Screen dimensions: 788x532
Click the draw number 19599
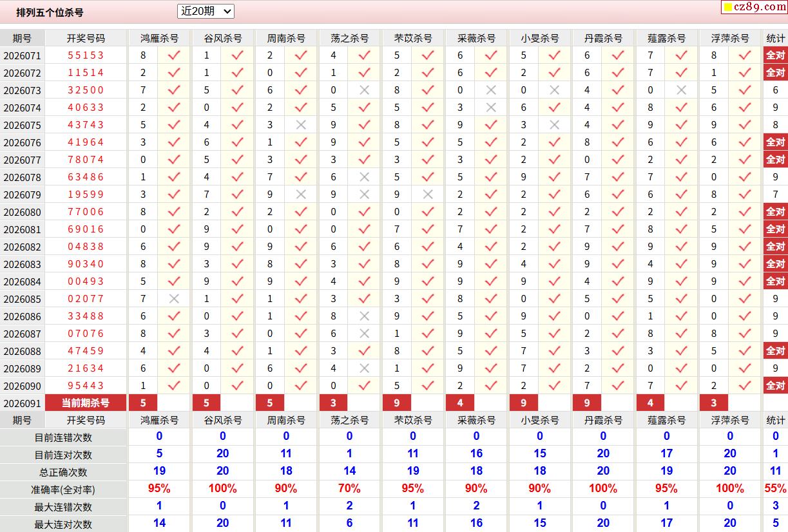[86, 195]
